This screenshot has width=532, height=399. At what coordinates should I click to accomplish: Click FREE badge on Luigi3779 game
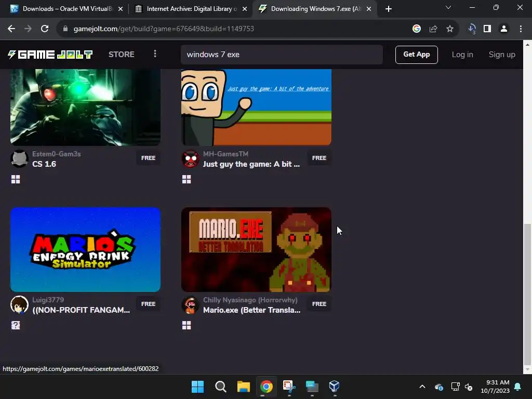(x=148, y=304)
